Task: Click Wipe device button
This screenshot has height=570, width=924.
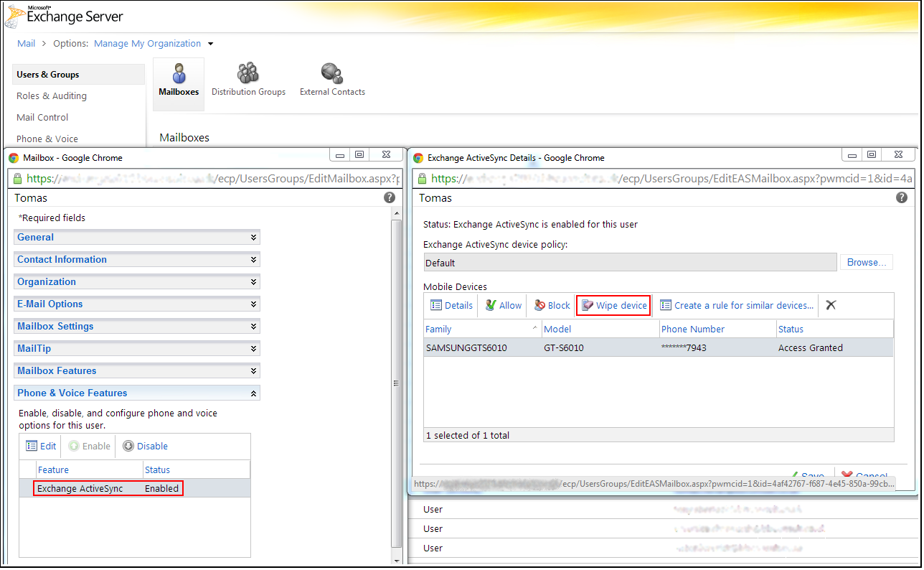Action: click(614, 305)
